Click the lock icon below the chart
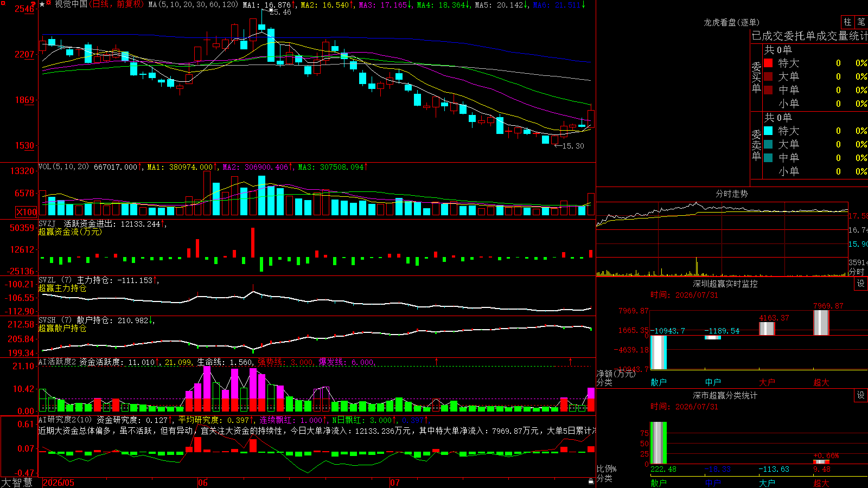 [591, 481]
